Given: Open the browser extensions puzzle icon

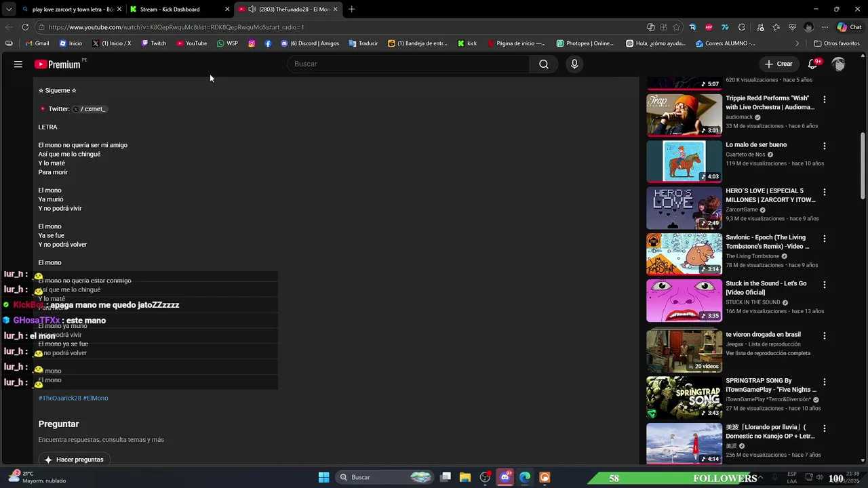Looking at the screenshot, I should pyautogui.click(x=741, y=27).
